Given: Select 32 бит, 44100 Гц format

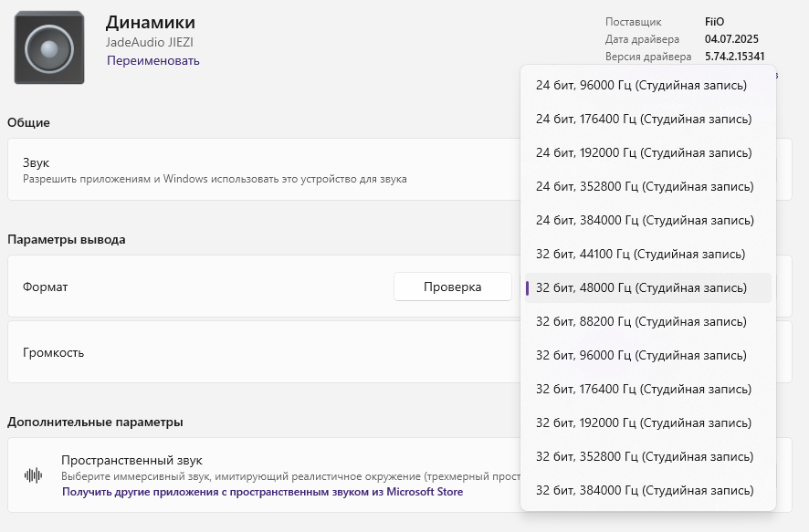Looking at the screenshot, I should click(x=640, y=255).
